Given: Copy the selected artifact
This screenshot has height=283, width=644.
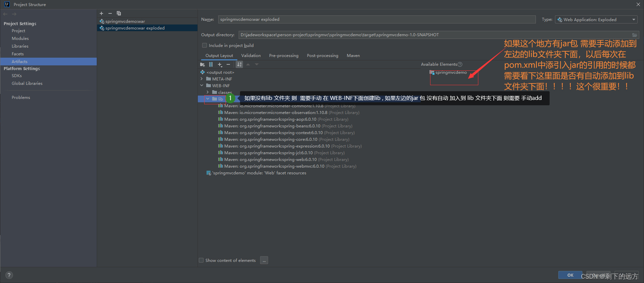Looking at the screenshot, I should pos(119,13).
